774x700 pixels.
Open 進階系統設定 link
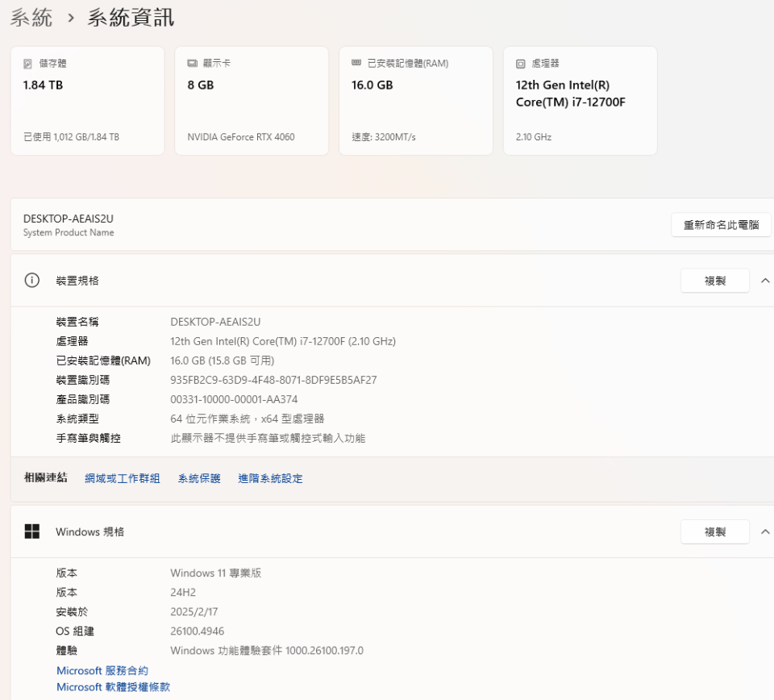point(271,478)
